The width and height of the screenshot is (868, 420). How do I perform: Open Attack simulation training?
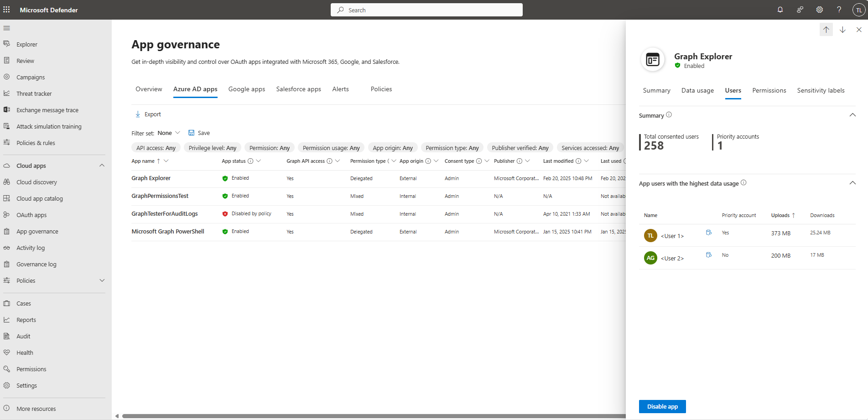point(48,126)
